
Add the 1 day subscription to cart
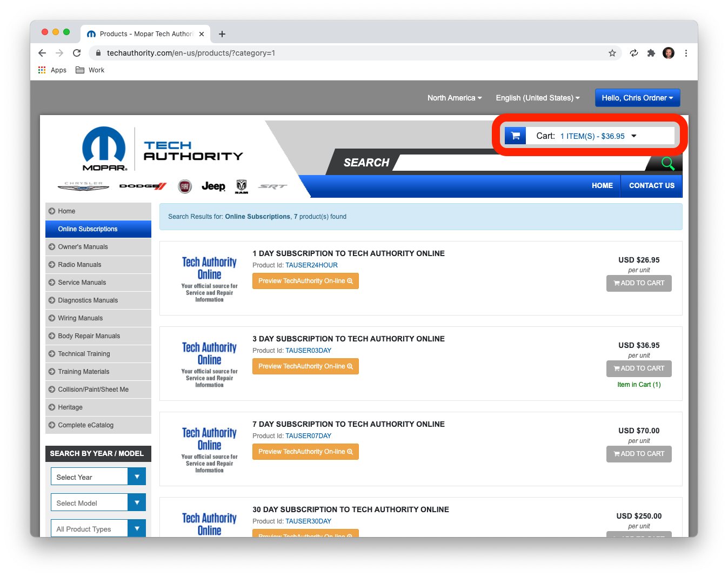639,283
